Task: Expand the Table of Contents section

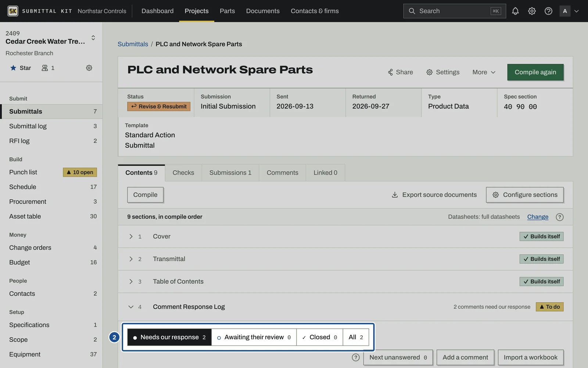Action: point(131,282)
